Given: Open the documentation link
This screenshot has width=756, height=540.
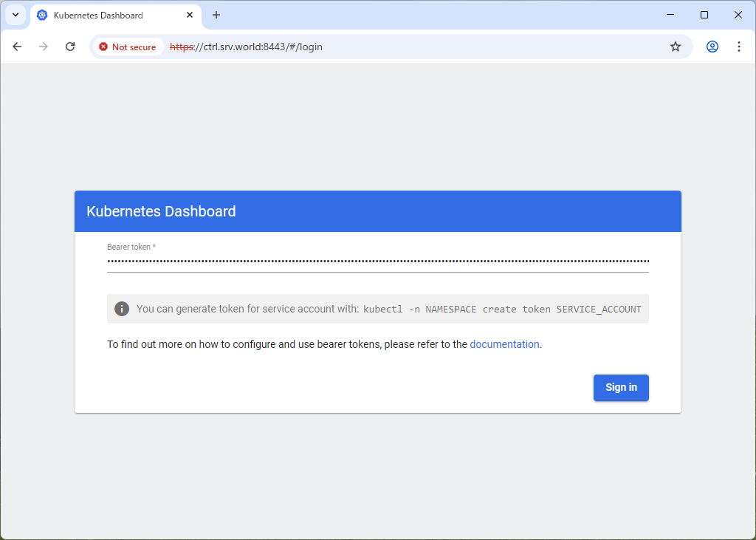Looking at the screenshot, I should tap(504, 344).
